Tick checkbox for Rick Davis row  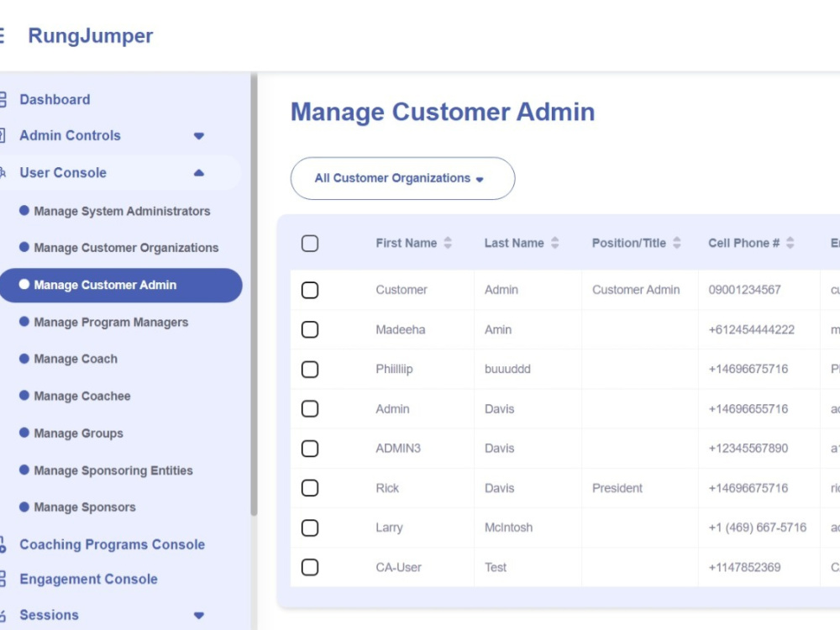click(310, 488)
